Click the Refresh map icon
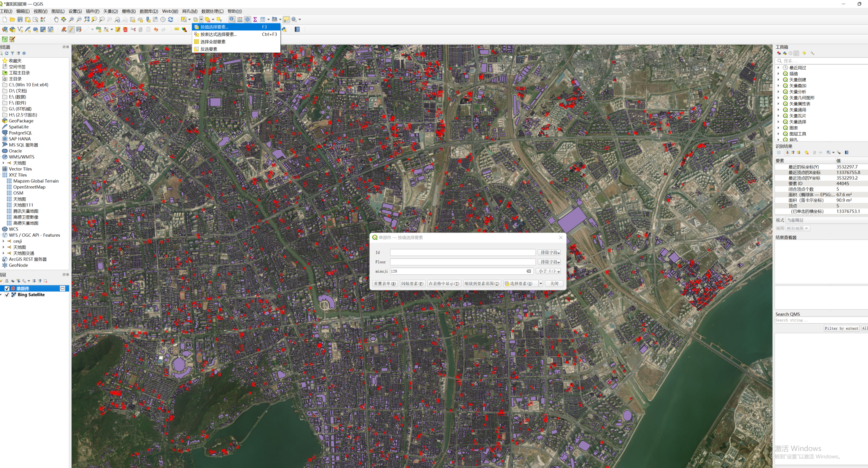 point(170,19)
